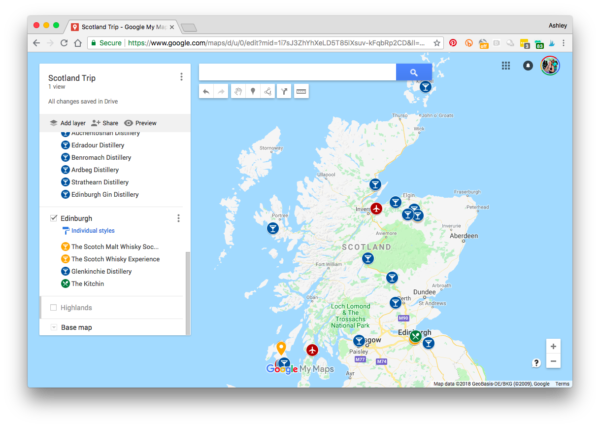Select the draw a line tool
Viewport: 600px width, 427px height.
click(267, 91)
